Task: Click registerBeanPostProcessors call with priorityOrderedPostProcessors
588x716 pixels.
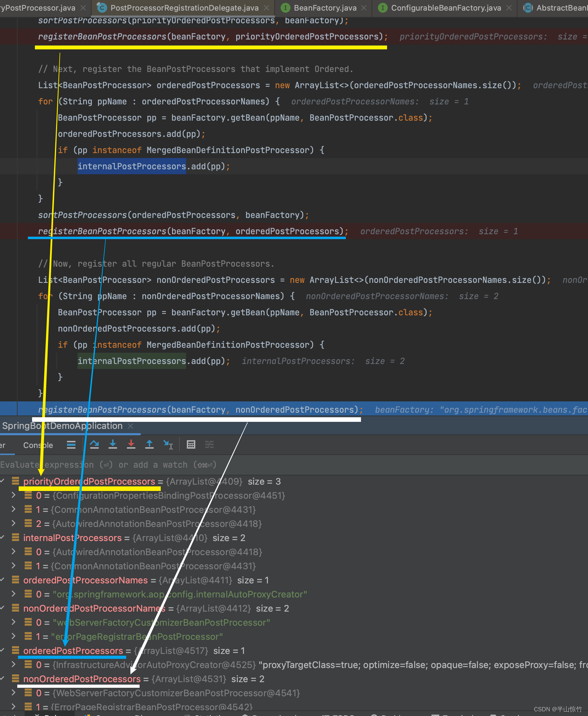Action: [213, 37]
